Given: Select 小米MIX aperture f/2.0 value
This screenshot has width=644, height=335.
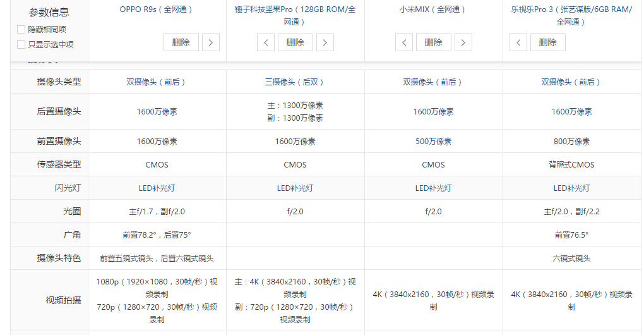Looking at the screenshot, I should [x=433, y=212].
